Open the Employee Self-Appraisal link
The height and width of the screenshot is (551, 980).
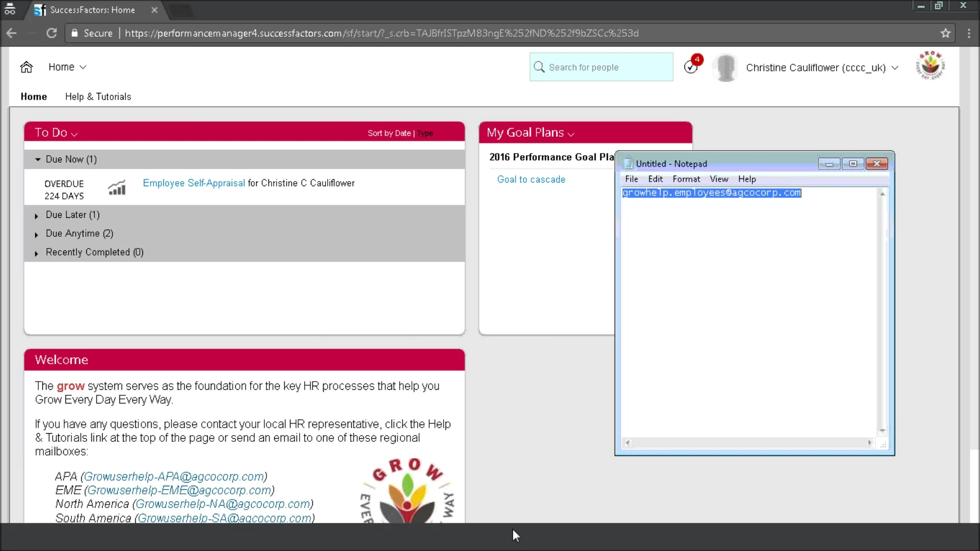click(193, 183)
